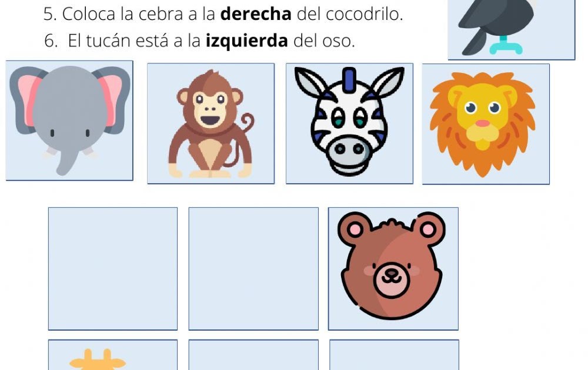588x370 pixels.
Task: Select the orange lion card
Action: coord(486,124)
